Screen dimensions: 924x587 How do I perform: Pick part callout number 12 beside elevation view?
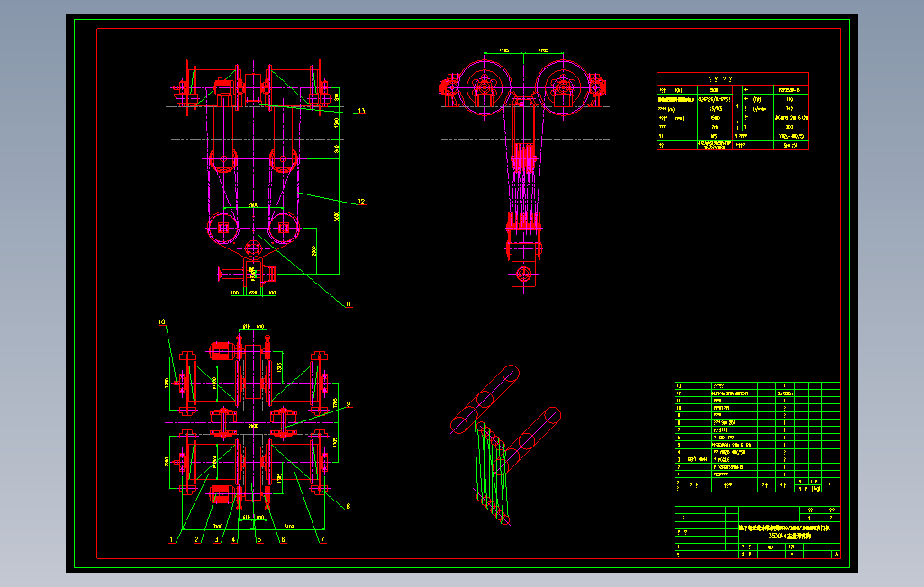pos(361,202)
